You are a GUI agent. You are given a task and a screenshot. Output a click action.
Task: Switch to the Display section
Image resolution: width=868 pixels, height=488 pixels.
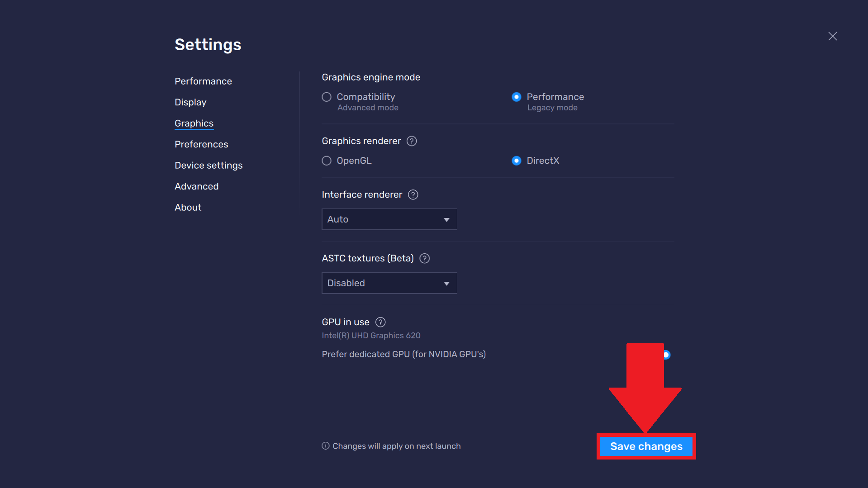190,102
